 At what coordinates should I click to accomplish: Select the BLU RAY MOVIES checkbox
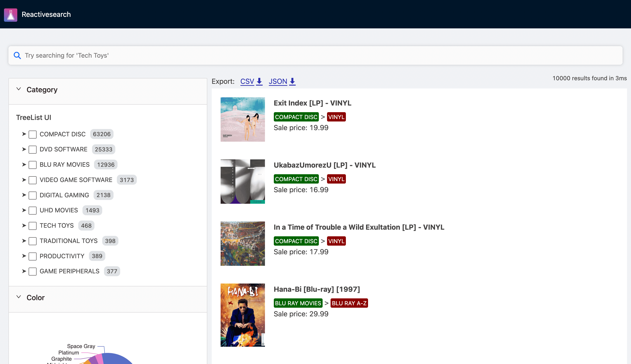(x=33, y=165)
